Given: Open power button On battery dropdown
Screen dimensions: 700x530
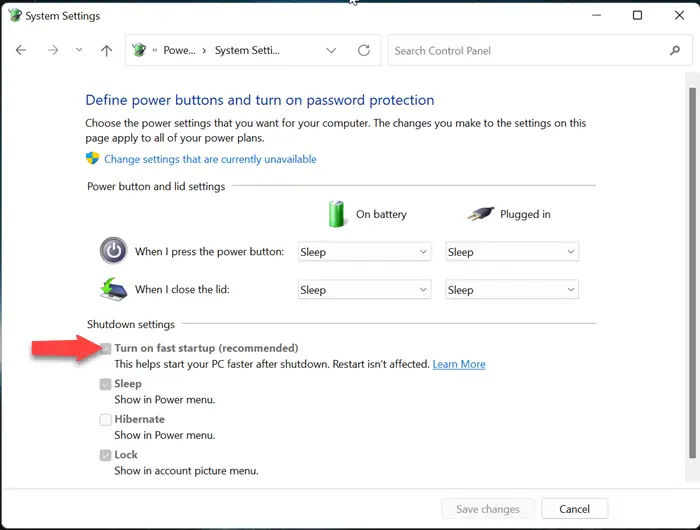Looking at the screenshot, I should pos(364,252).
